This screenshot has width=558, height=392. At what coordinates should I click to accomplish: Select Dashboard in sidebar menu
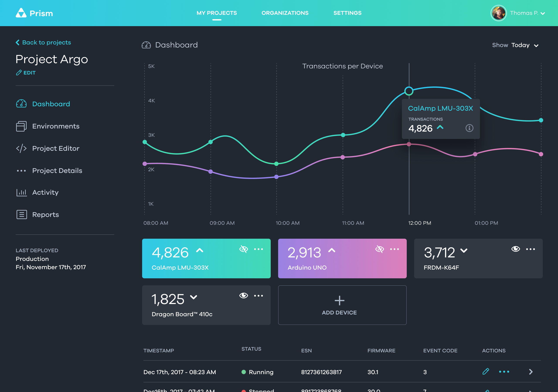pyautogui.click(x=51, y=104)
